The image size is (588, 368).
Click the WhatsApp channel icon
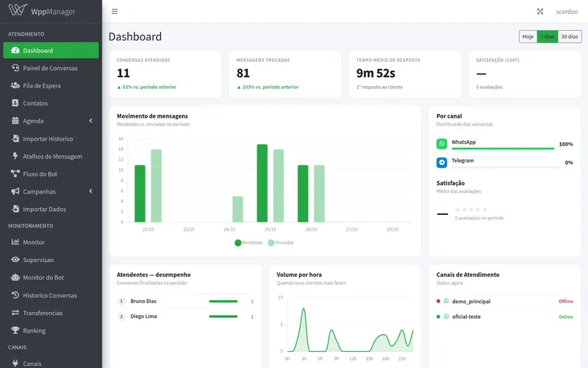point(442,144)
